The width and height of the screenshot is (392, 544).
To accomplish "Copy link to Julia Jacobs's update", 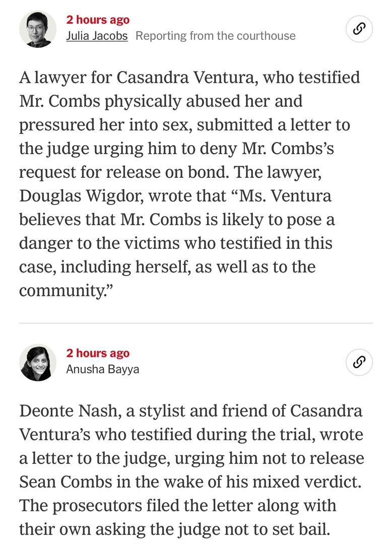I will [359, 29].
